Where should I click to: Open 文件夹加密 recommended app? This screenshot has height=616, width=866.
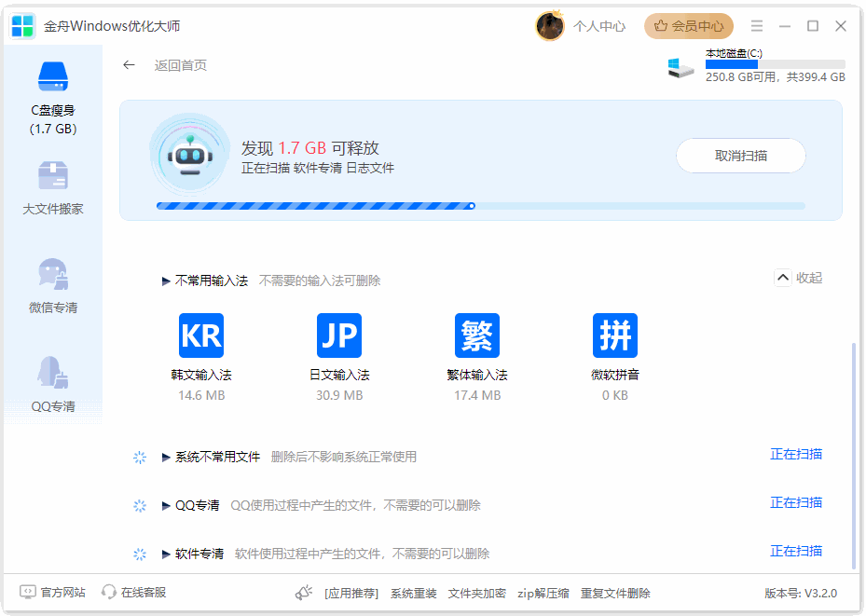(x=476, y=594)
